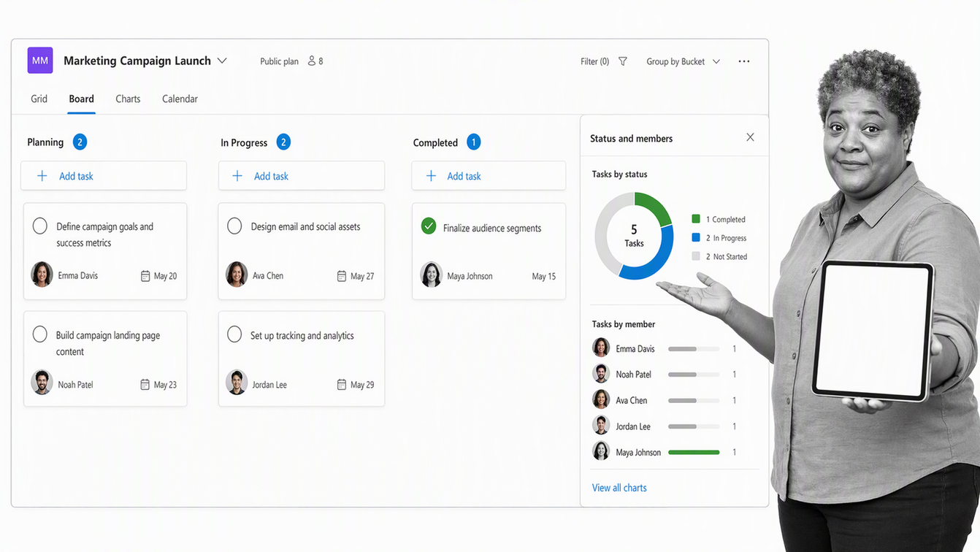Switch to the Calendar tab
The height and width of the screenshot is (552, 980).
point(180,99)
